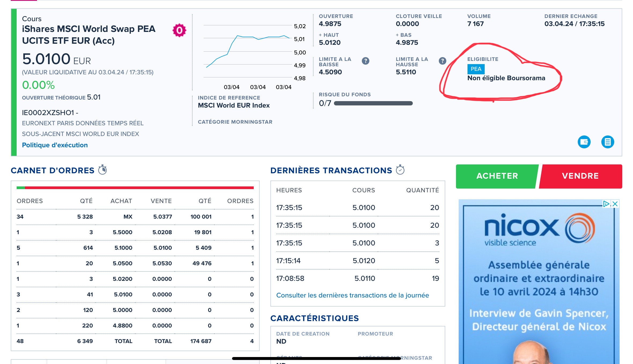Click the blue list document icon

click(608, 142)
